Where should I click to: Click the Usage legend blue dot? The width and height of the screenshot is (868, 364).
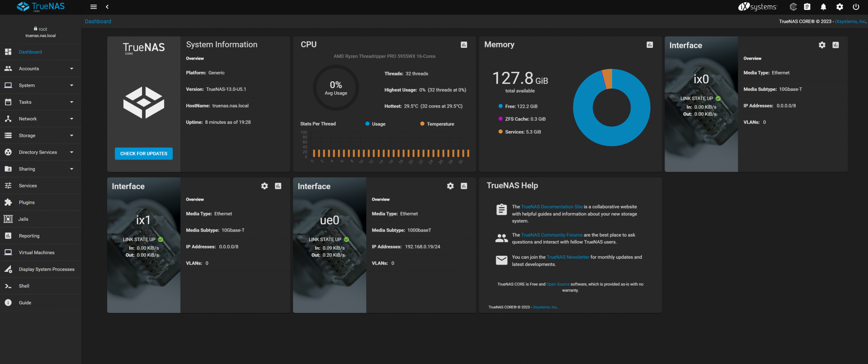coord(368,124)
